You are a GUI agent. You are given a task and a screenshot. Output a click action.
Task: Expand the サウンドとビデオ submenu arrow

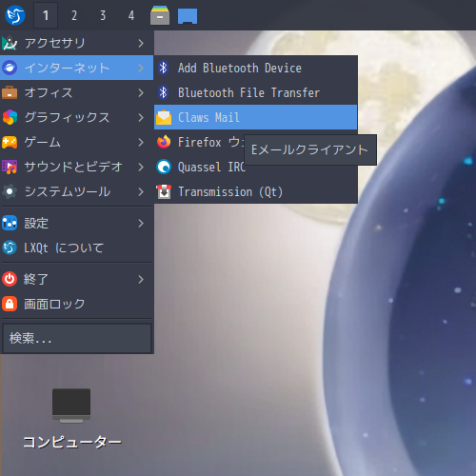(x=141, y=167)
